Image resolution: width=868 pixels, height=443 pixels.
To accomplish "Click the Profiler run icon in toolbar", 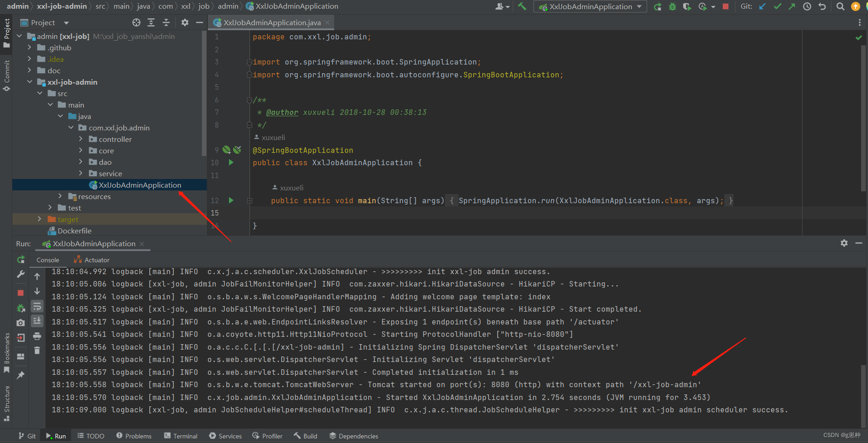I will (x=702, y=6).
